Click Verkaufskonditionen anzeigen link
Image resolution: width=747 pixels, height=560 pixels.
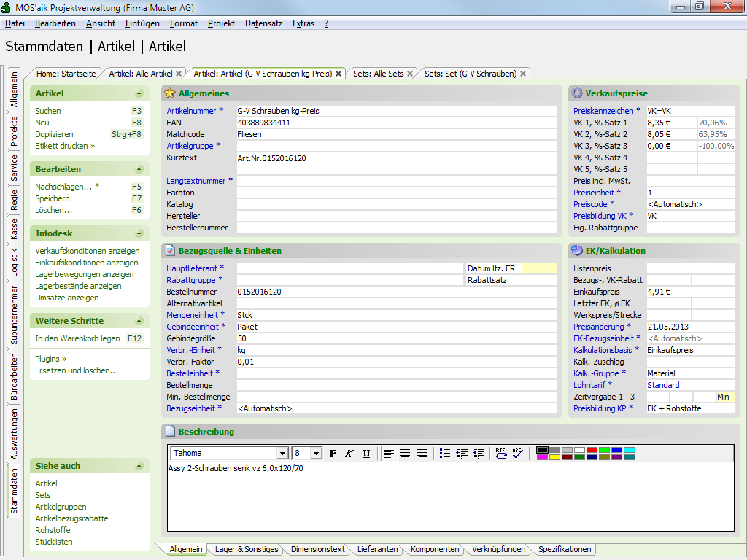point(87,251)
